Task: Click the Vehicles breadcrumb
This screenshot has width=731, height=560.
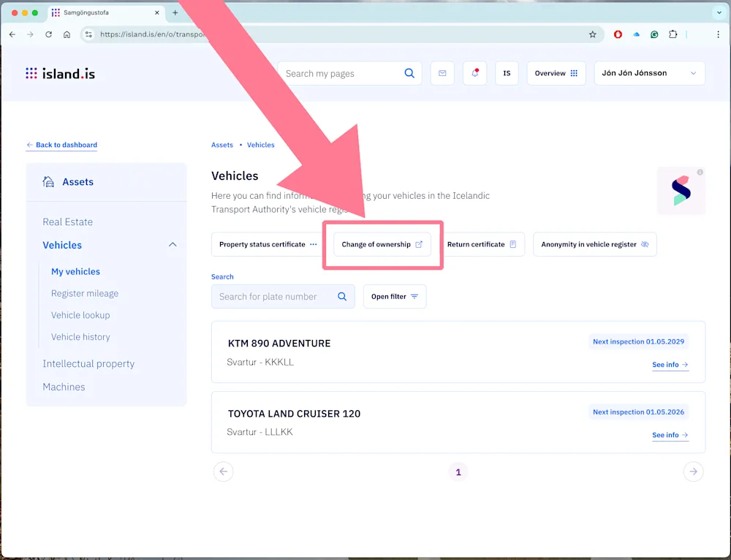Action: coord(261,145)
